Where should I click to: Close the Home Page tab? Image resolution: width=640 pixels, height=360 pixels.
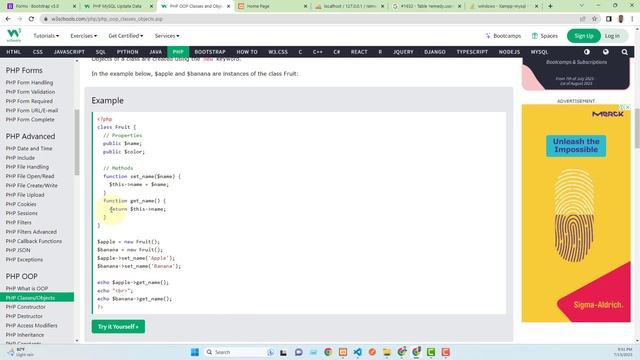305,6
